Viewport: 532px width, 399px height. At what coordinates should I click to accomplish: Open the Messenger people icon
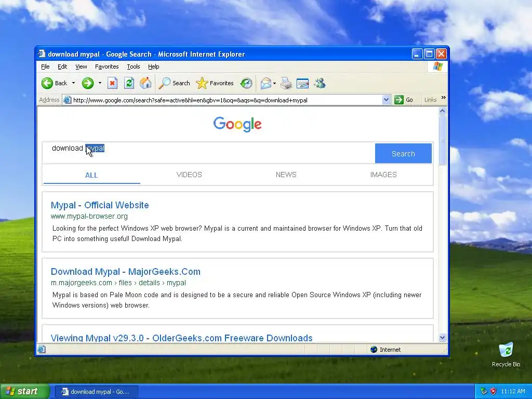[x=320, y=83]
